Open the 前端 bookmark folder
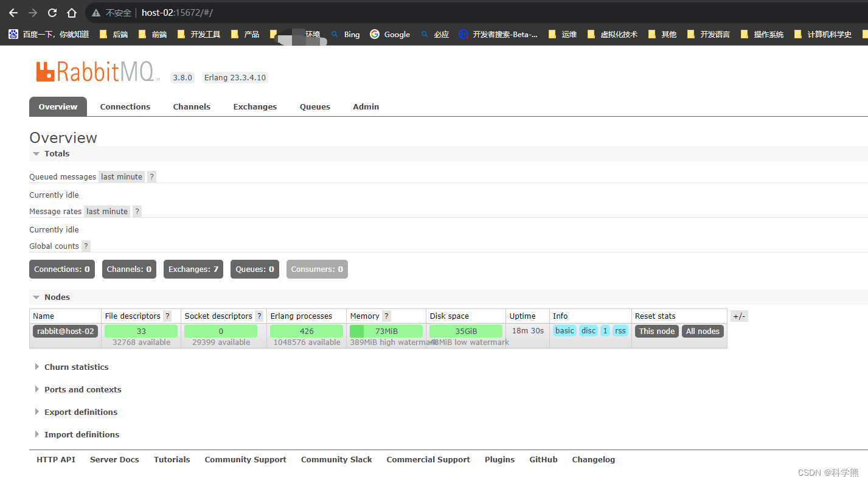Image resolution: width=868 pixels, height=483 pixels. click(x=153, y=35)
